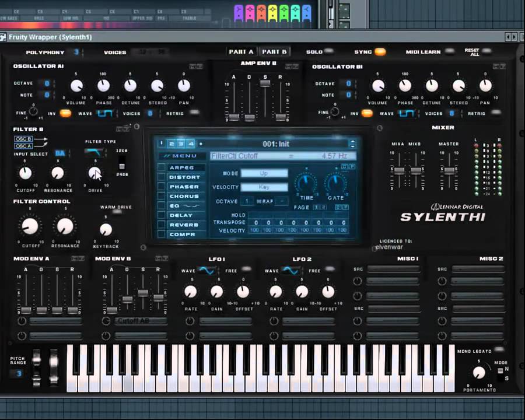The image size is (525, 420).
Task: Check the Chorus enable checkbox
Action: click(162, 196)
